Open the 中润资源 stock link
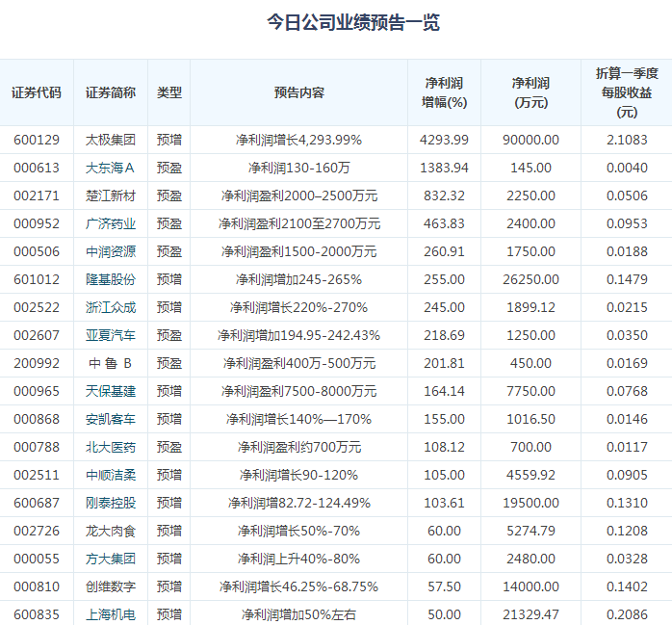The width and height of the screenshot is (672, 625). tap(110, 251)
